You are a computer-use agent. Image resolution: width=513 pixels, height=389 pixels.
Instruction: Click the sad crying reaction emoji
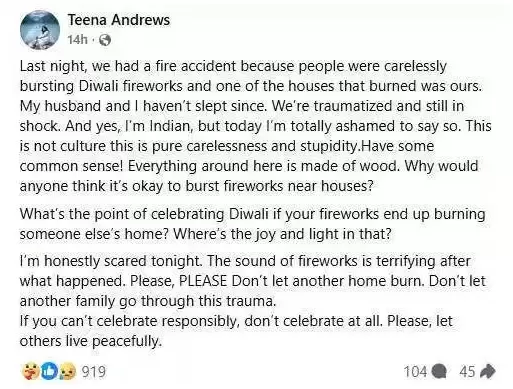(67, 372)
